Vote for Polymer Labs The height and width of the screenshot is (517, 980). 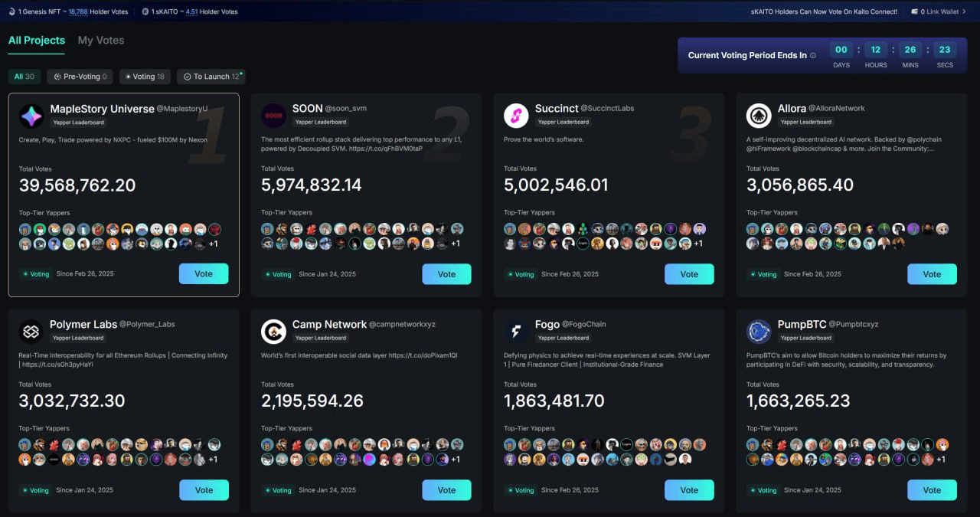(x=204, y=490)
